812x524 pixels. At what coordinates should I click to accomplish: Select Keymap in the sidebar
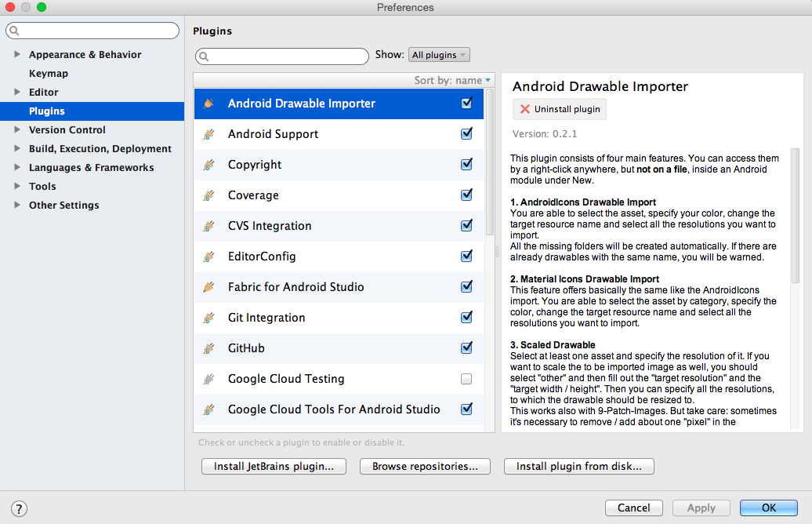(47, 73)
